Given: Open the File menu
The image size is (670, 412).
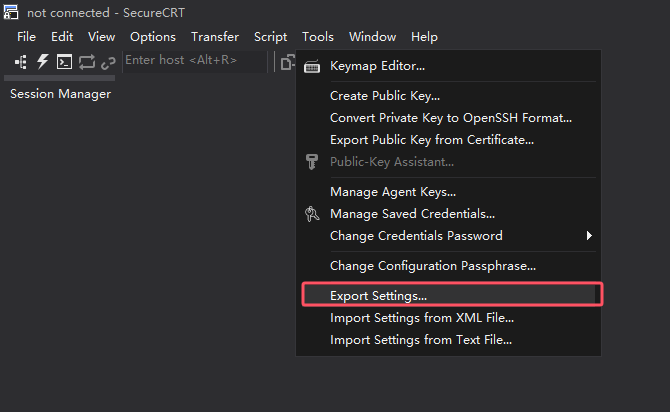Looking at the screenshot, I should pyautogui.click(x=26, y=37).
